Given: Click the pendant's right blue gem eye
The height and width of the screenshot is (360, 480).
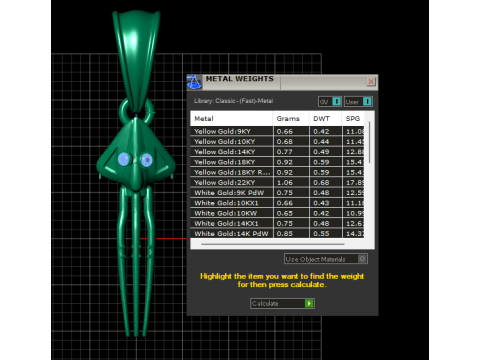Looking at the screenshot, I should point(146,160).
